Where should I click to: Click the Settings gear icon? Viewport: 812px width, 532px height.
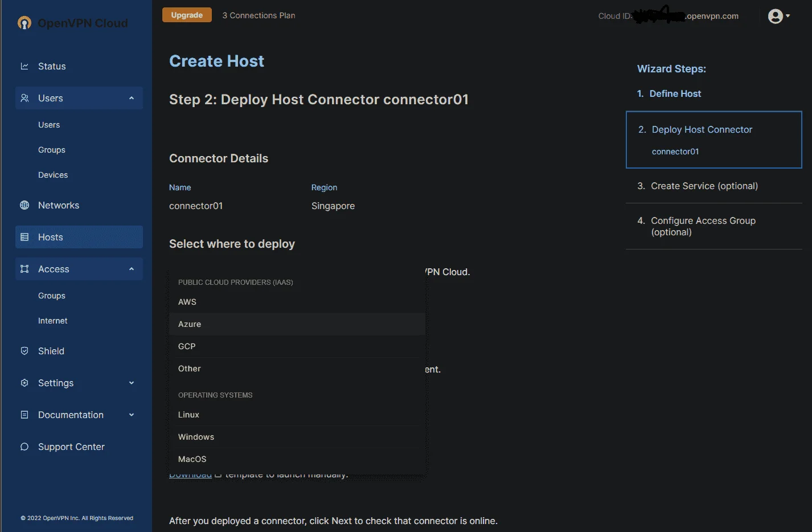point(24,383)
